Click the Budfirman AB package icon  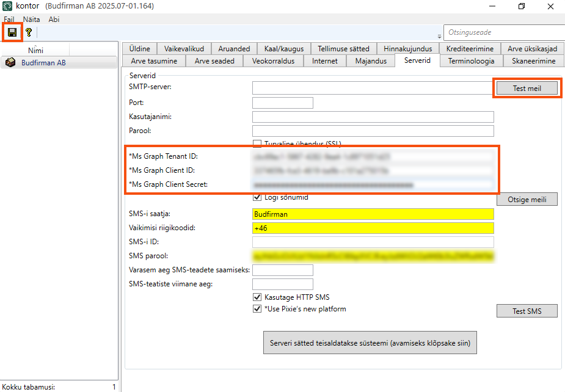point(10,62)
